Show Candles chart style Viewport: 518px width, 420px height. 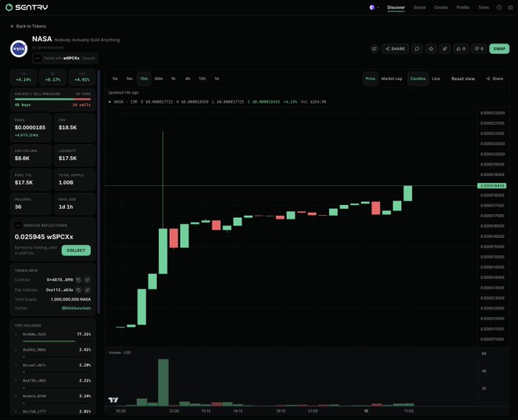coord(418,79)
